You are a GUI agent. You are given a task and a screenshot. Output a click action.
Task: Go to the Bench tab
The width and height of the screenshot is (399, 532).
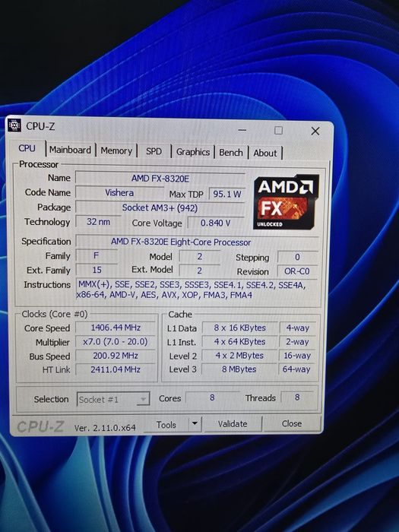tap(231, 153)
